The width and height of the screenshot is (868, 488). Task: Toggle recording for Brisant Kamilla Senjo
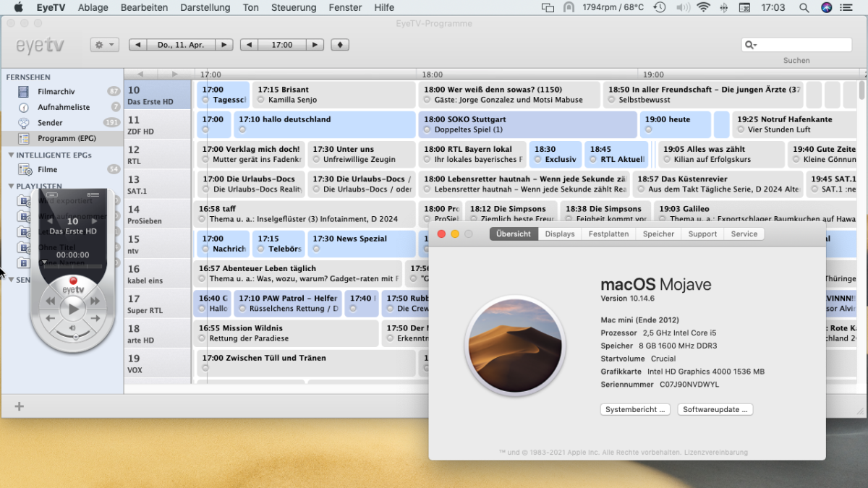261,100
